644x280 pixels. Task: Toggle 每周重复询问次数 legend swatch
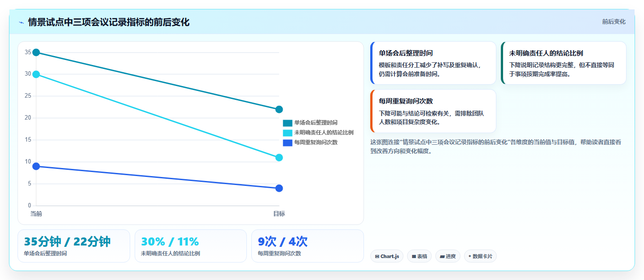pos(287,142)
